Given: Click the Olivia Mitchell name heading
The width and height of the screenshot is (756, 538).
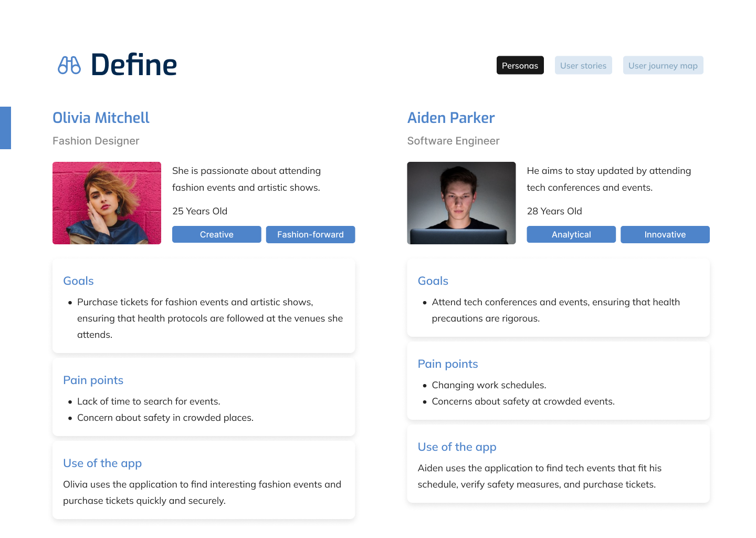Looking at the screenshot, I should (x=101, y=118).
